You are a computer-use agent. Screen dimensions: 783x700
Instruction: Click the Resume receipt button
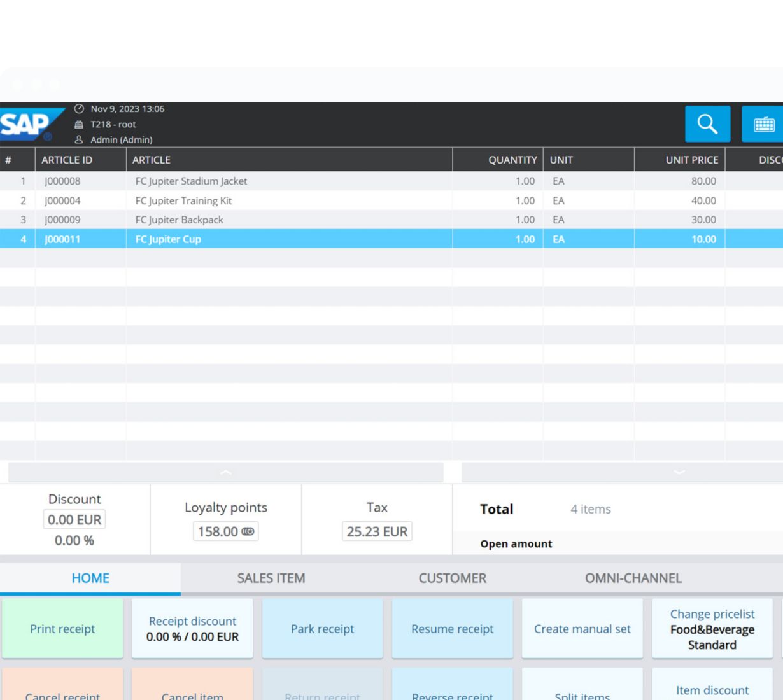(x=452, y=629)
